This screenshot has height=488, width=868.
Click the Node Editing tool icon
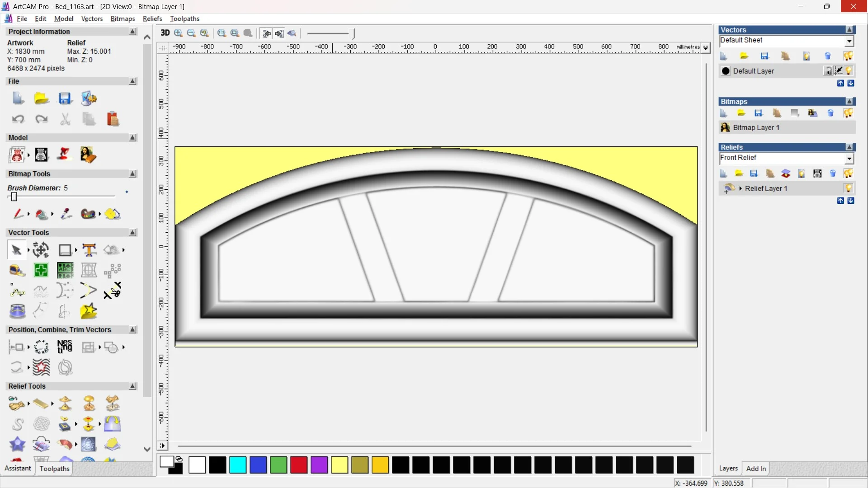[18, 292]
